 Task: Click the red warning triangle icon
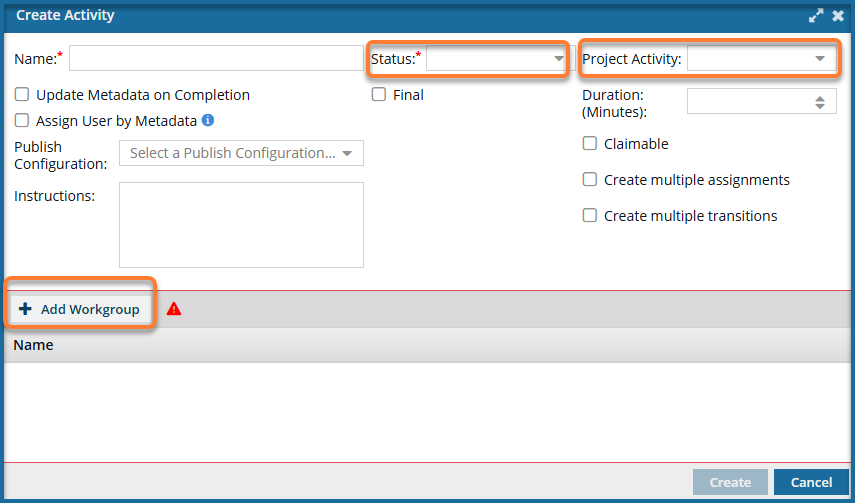[174, 309]
